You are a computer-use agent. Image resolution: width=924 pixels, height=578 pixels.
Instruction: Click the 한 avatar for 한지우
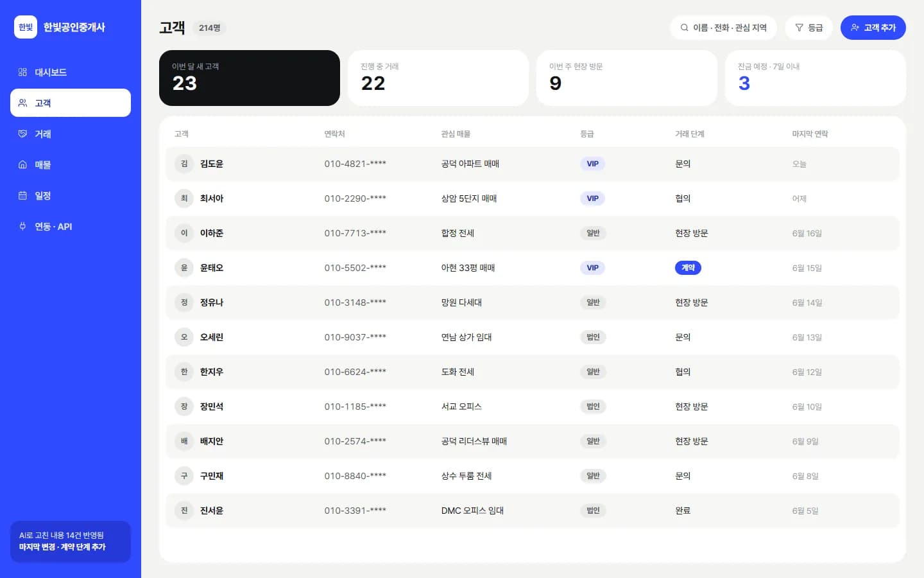(184, 372)
